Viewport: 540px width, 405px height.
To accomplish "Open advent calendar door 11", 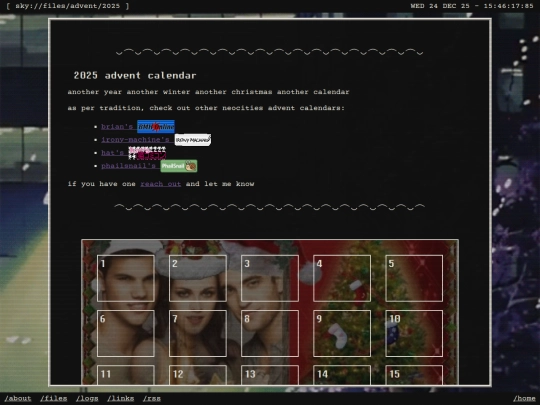I will pos(126,375).
